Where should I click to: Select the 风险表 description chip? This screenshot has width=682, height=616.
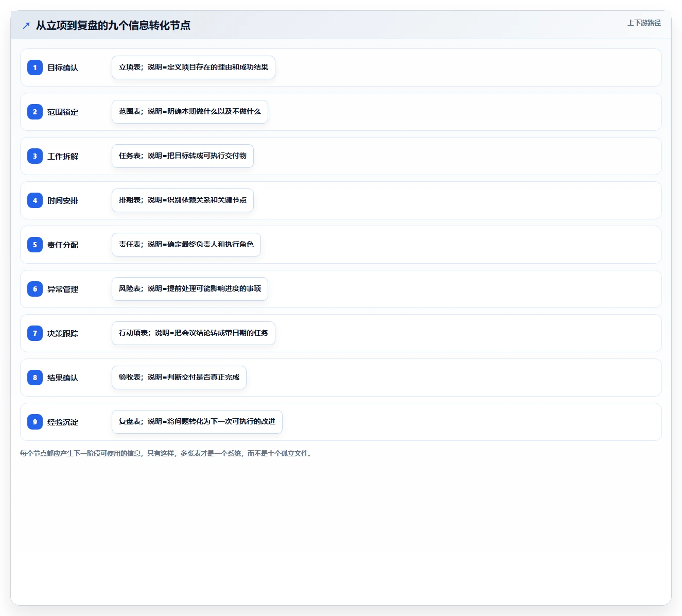tap(190, 289)
